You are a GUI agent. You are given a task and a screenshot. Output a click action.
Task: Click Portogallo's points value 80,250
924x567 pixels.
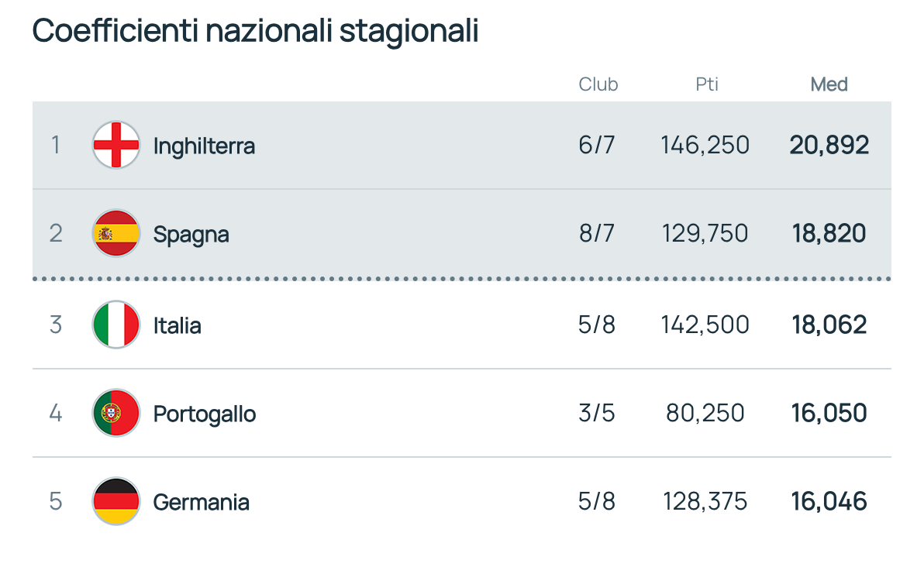[705, 413]
